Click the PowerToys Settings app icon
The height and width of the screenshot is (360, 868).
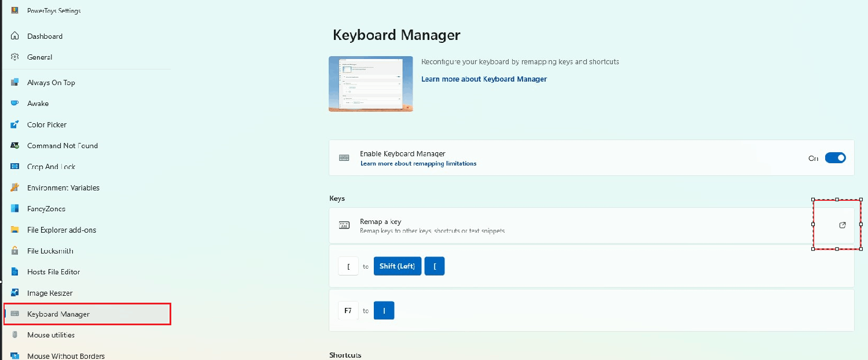click(x=15, y=10)
